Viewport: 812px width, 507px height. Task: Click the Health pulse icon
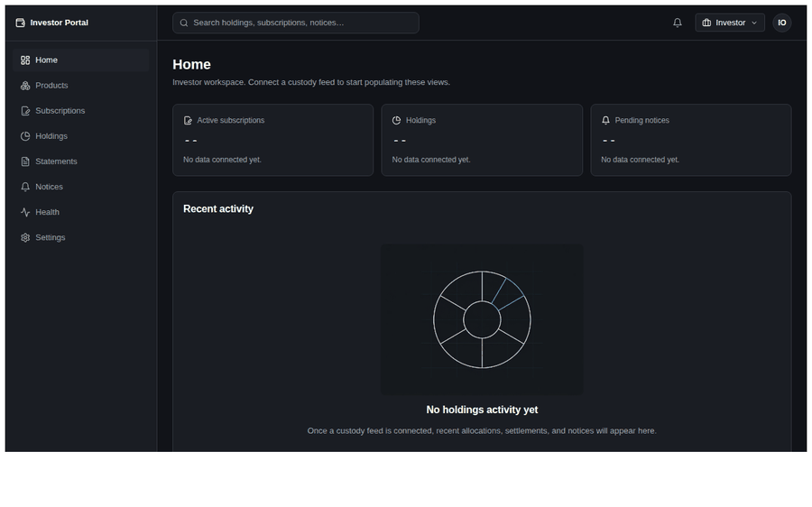[25, 212]
